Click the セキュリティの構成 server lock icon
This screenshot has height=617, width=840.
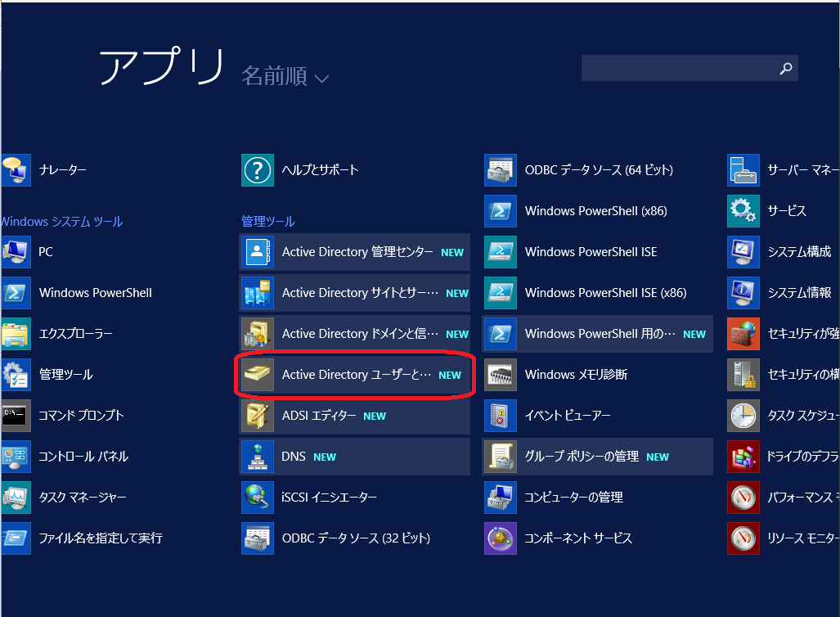(x=743, y=375)
